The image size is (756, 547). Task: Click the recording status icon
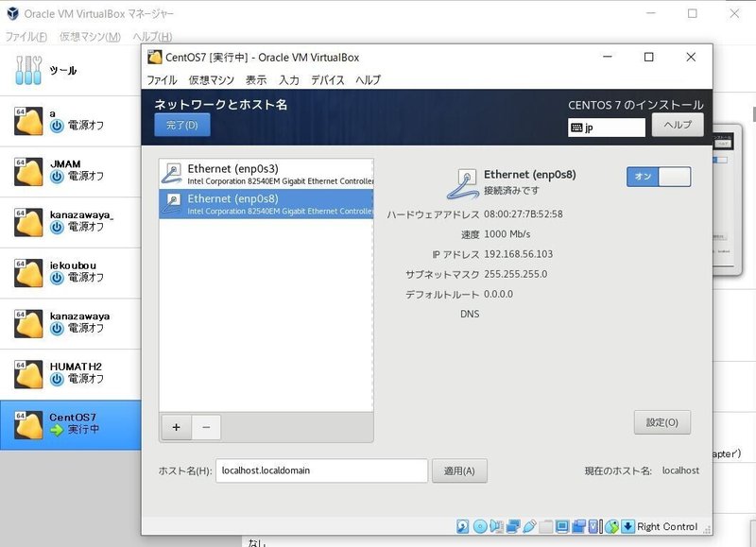click(x=579, y=526)
